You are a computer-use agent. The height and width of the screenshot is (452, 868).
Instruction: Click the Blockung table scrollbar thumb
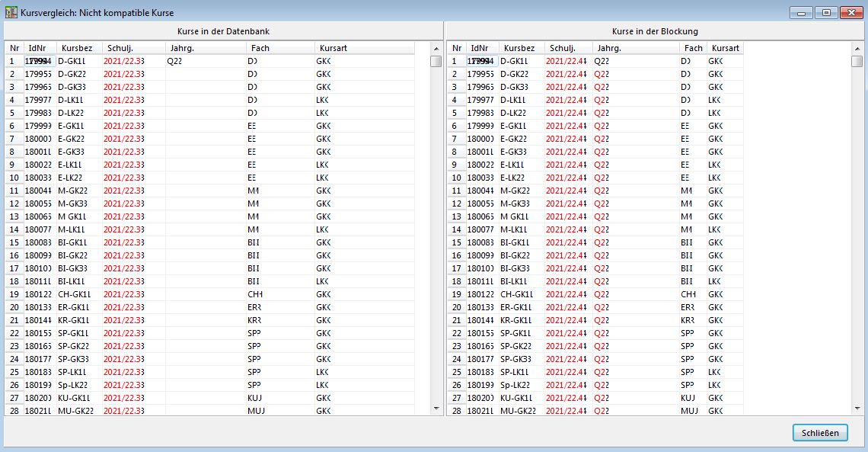pyautogui.click(x=857, y=61)
